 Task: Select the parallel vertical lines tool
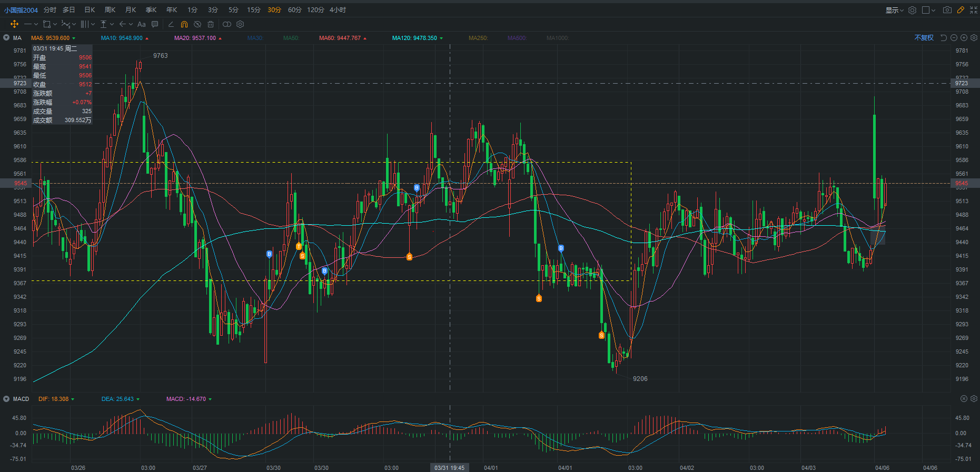tap(84, 24)
